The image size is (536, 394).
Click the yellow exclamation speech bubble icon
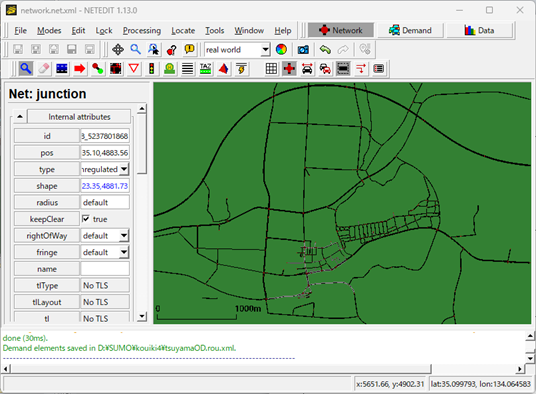(x=189, y=50)
